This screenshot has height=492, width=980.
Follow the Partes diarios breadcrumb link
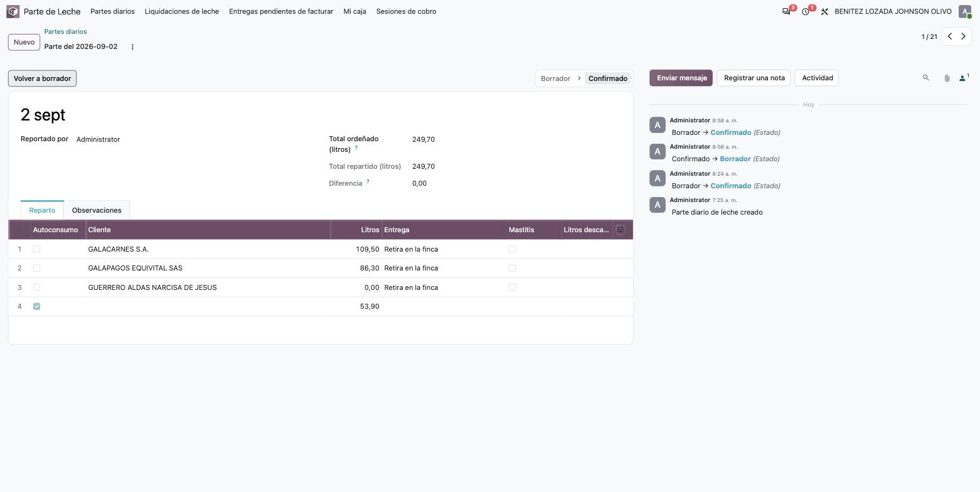coord(65,31)
